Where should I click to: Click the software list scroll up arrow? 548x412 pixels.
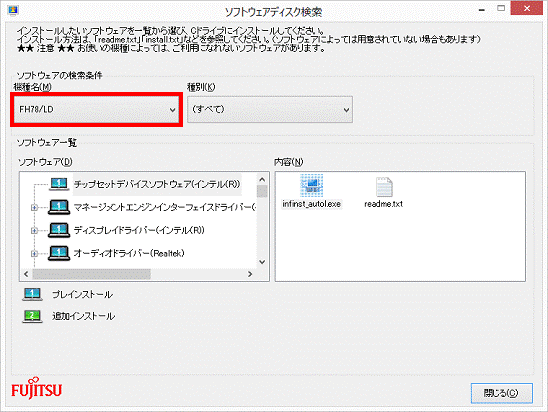262,180
